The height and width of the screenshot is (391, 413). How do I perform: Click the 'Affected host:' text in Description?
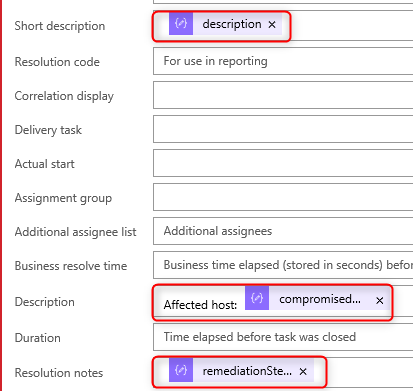coord(200,305)
